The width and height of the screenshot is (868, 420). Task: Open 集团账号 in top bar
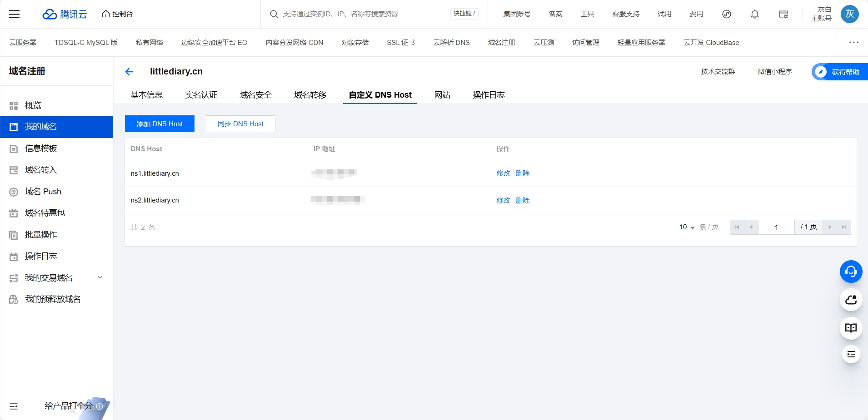tap(517, 14)
